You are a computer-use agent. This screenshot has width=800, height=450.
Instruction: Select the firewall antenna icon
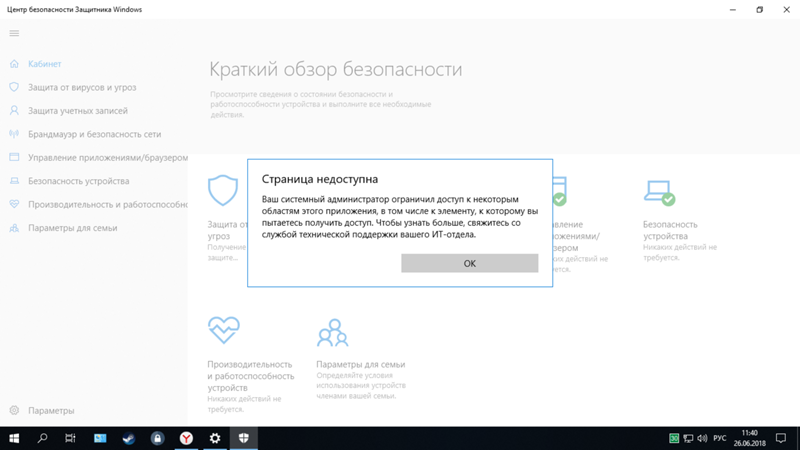coord(14,134)
